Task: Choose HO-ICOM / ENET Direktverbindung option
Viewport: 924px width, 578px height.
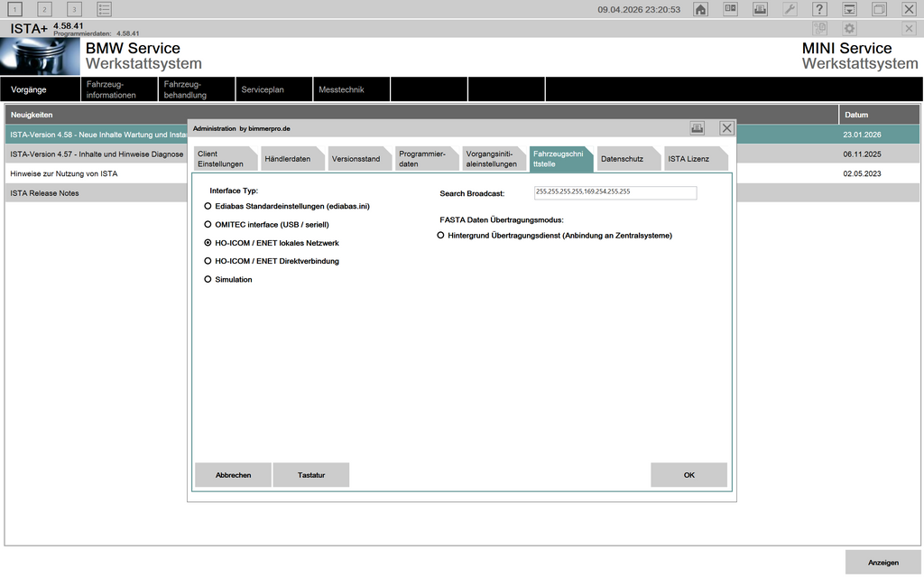Action: [208, 261]
